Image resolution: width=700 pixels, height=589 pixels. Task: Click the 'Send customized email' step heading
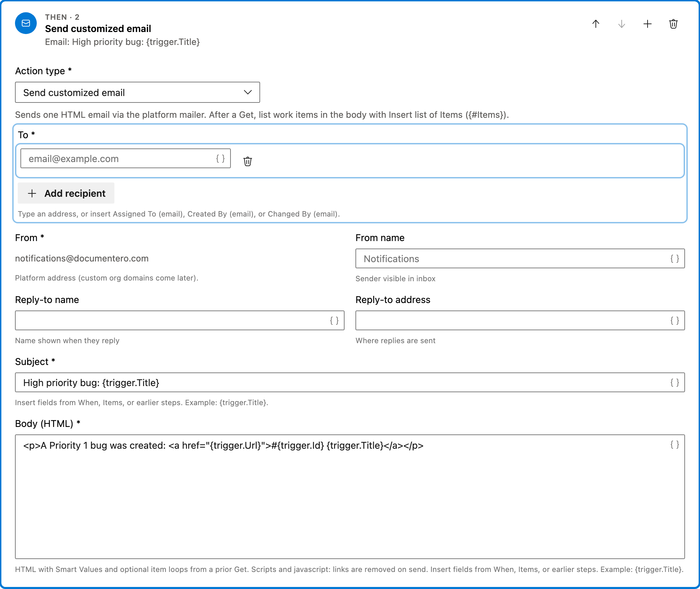[x=98, y=29]
